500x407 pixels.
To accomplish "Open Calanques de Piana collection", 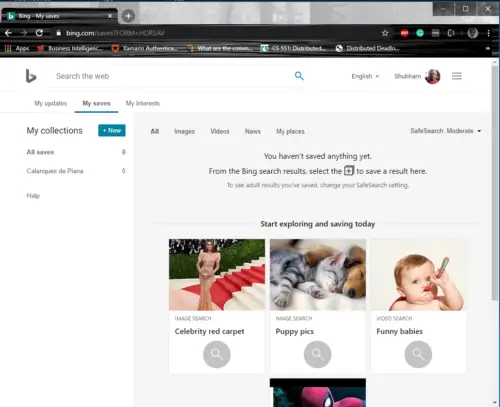I will click(x=76, y=171).
